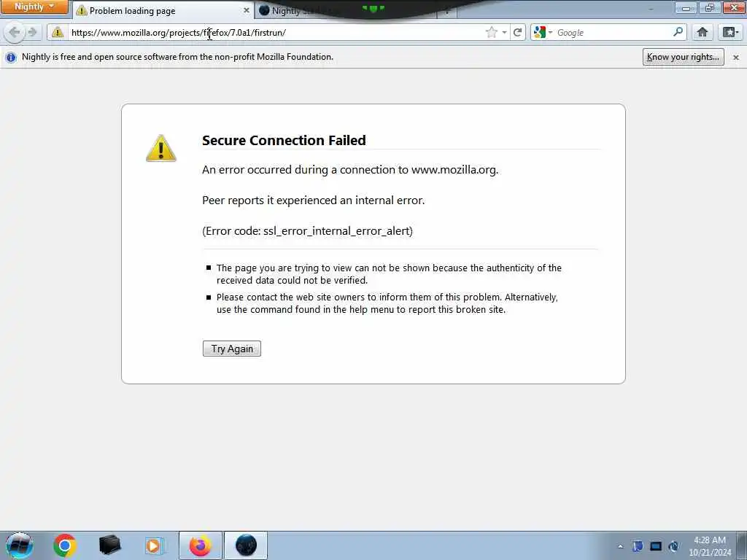This screenshot has width=747, height=560.
Task: Click the rightmost tray icon left of the clock
Action: pos(673,546)
